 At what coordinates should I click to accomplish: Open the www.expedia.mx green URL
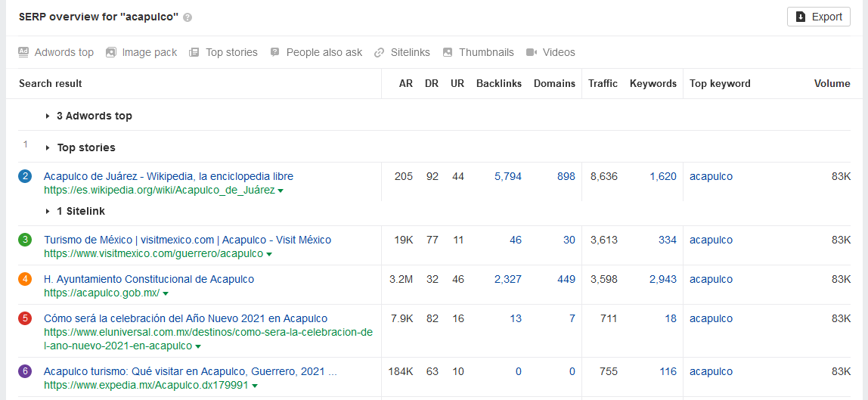point(146,385)
